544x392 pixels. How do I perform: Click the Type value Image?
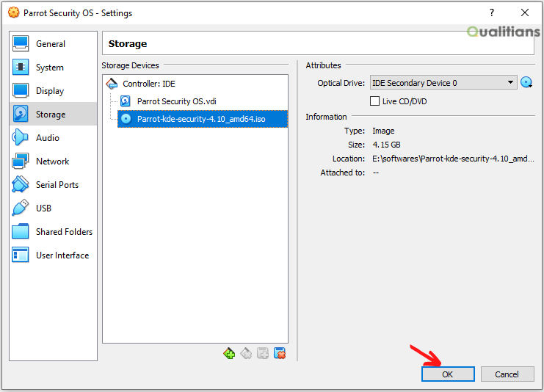coord(383,131)
